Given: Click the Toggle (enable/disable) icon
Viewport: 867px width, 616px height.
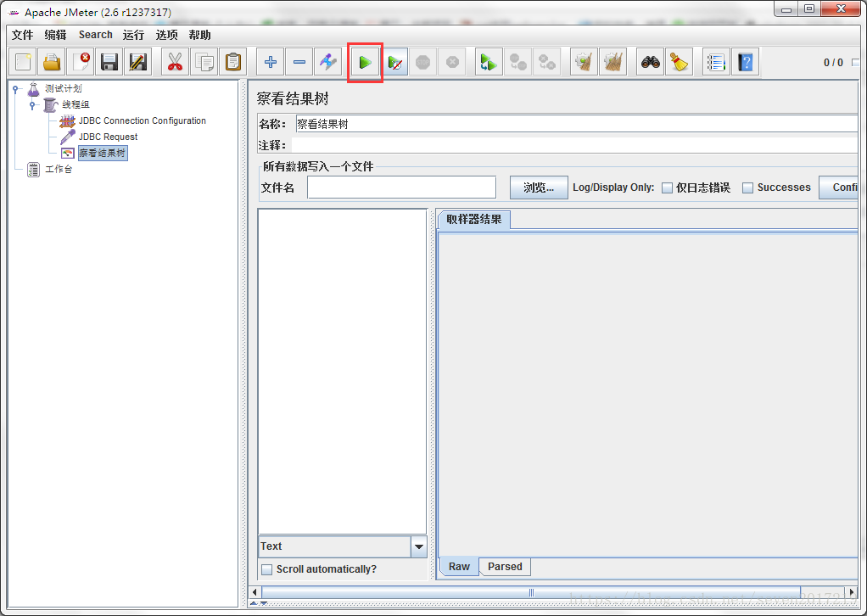Looking at the screenshot, I should (328, 62).
